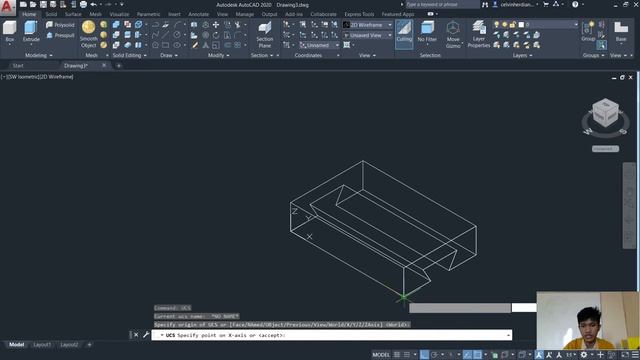Click the ViewCube in the drawing area
Viewport: 640px width, 360px height.
[605, 112]
